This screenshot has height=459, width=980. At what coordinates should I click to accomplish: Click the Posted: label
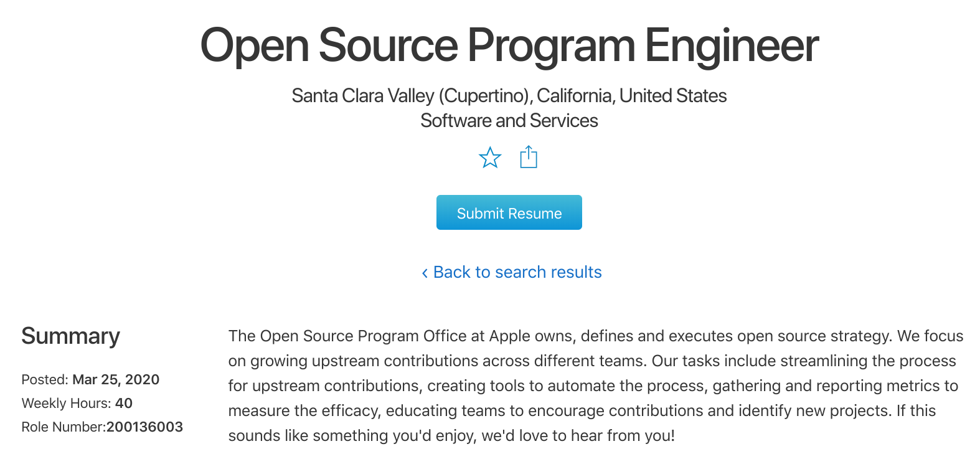[45, 379]
